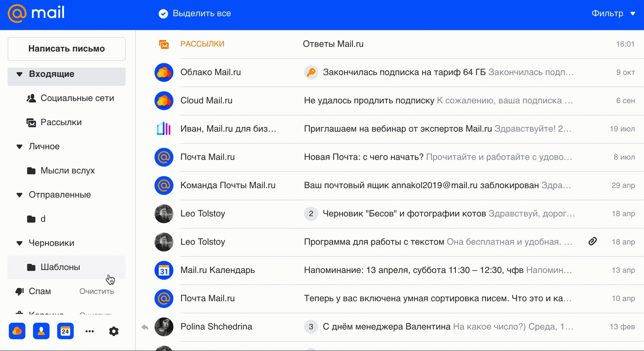Click the Личное folder label
Screen dimensions: 644x351
click(44, 146)
